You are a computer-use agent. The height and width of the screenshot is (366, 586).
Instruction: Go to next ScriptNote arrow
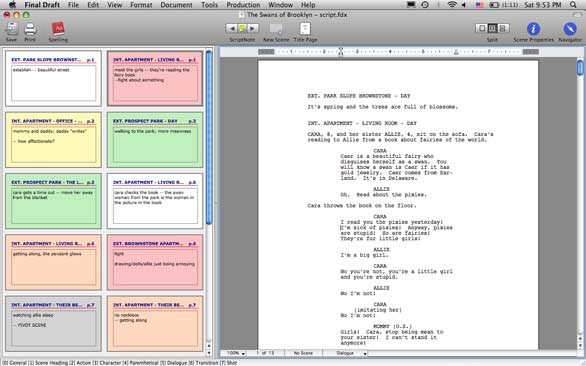click(253, 28)
